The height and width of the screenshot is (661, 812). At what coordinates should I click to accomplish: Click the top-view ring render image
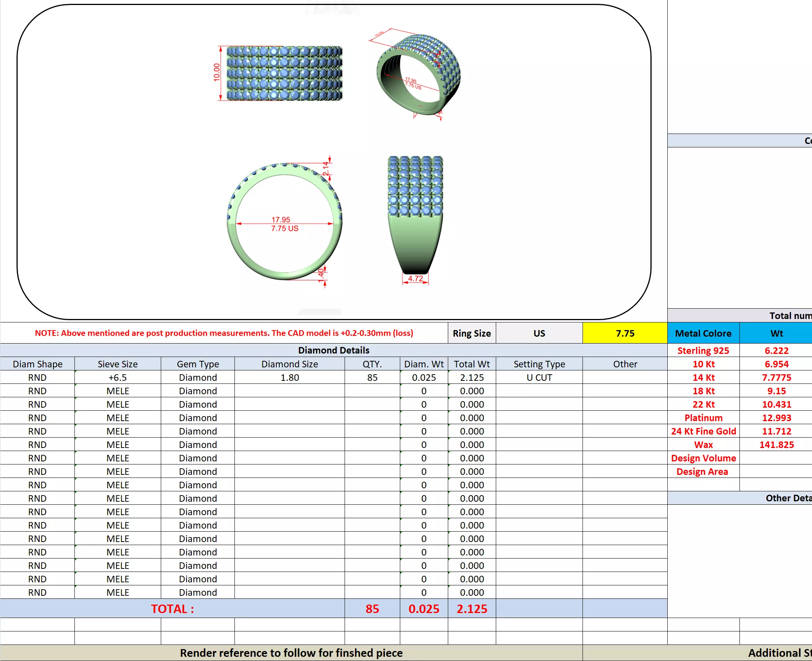[x=284, y=73]
